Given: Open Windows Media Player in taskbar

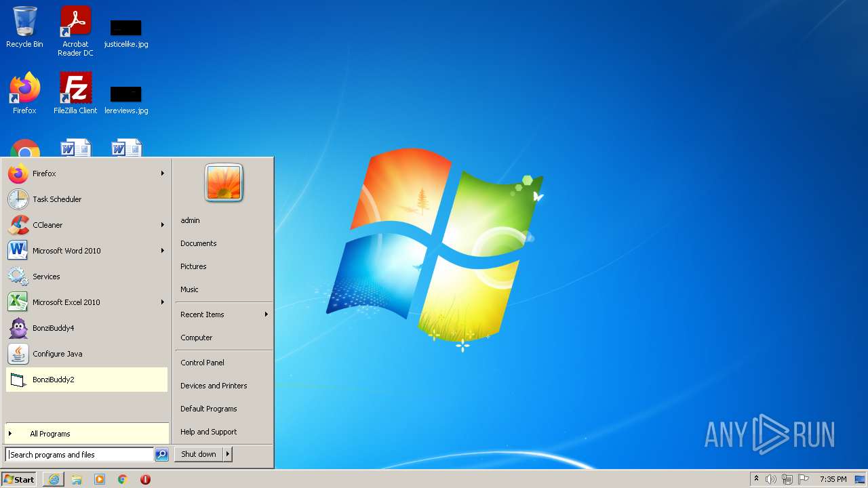Looking at the screenshot, I should point(100,479).
